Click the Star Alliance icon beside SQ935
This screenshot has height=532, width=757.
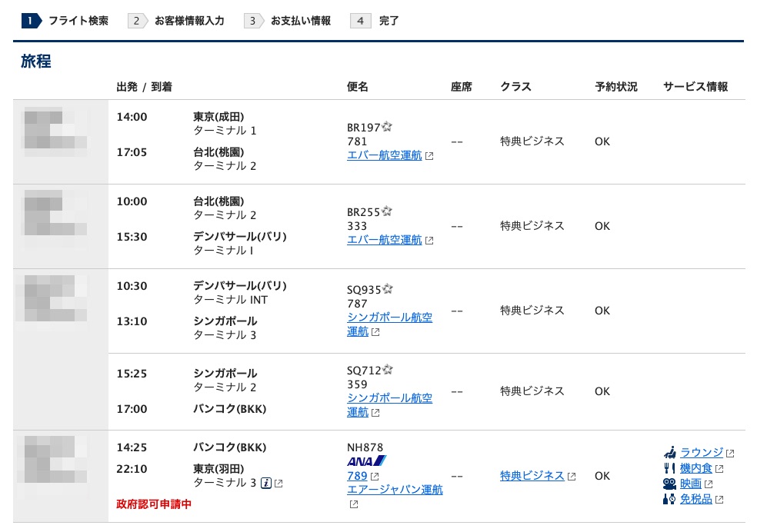pos(388,289)
